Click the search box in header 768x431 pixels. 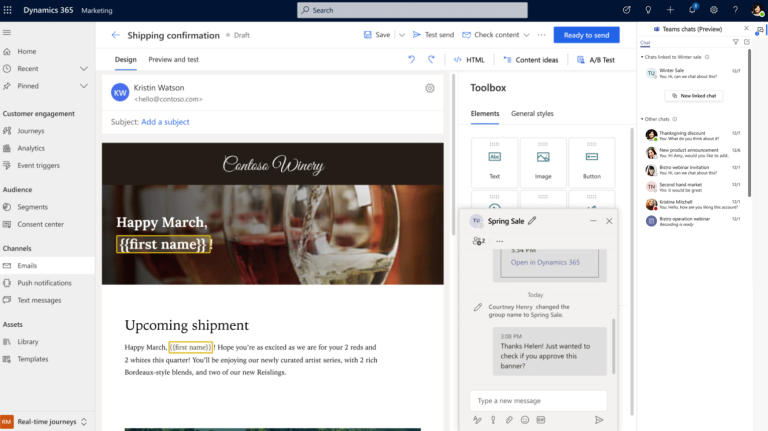pyautogui.click(x=412, y=10)
